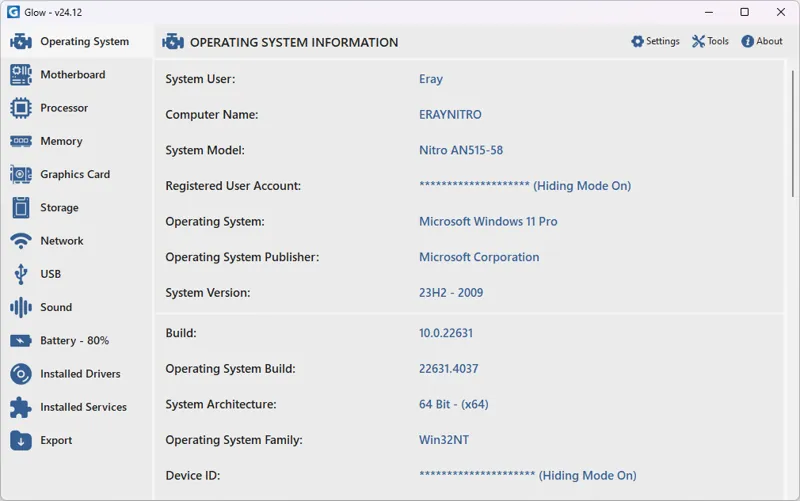Click the Settings gear icon
This screenshot has height=501, width=800.
tap(637, 41)
